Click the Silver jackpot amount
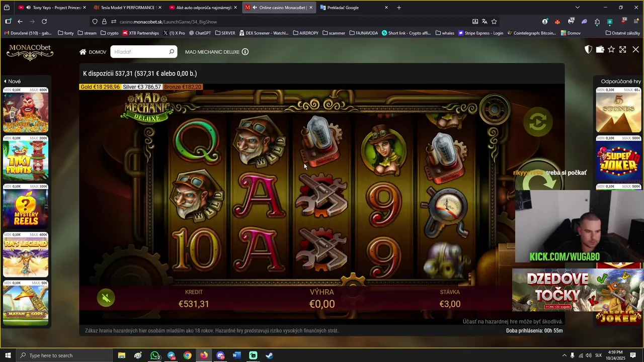The height and width of the screenshot is (362, 644). pos(142,87)
